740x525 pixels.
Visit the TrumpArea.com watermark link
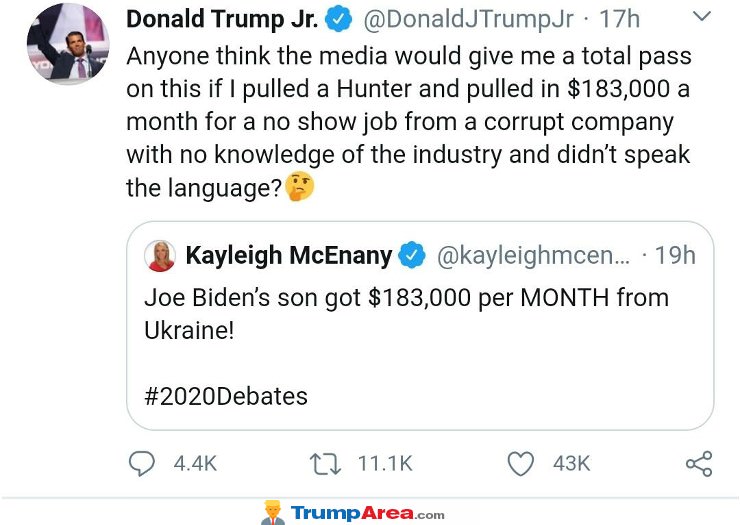(x=367, y=513)
